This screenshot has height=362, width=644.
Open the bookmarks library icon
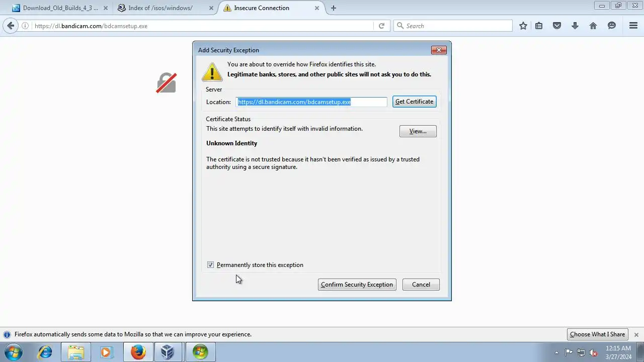(539, 26)
